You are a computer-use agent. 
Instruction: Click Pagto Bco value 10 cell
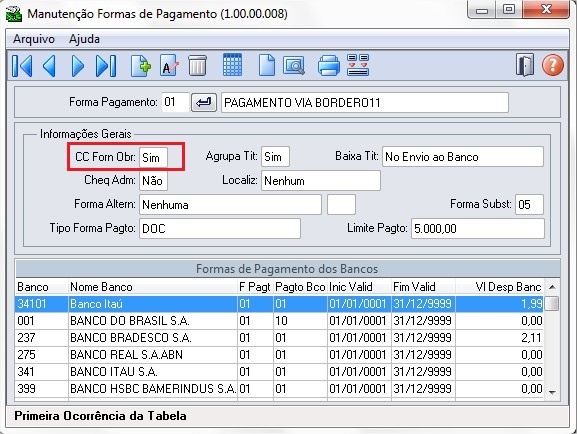[x=300, y=321]
